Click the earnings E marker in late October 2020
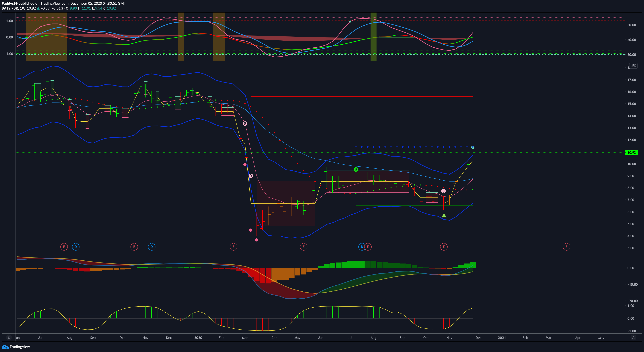The height and width of the screenshot is (352, 644). 444,247
